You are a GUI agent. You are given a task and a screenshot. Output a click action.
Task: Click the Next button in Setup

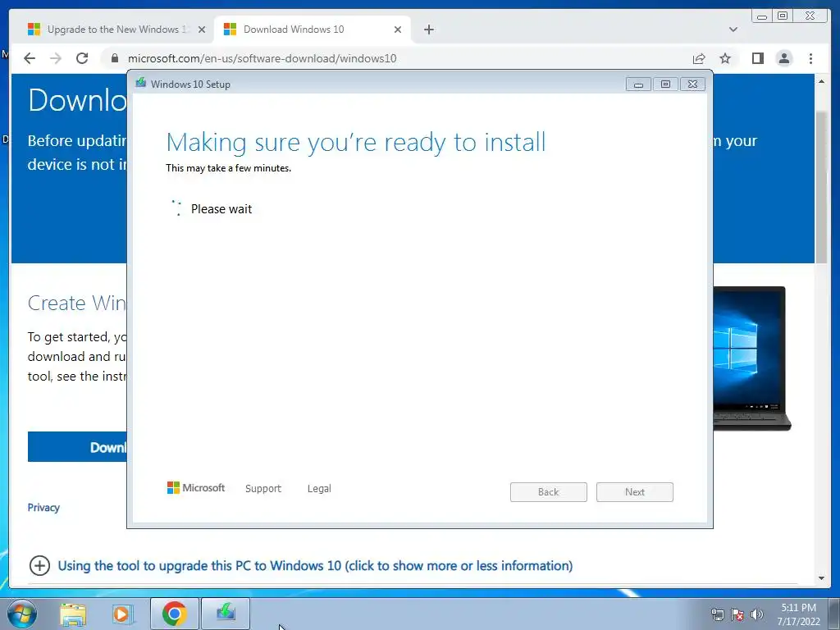click(635, 492)
